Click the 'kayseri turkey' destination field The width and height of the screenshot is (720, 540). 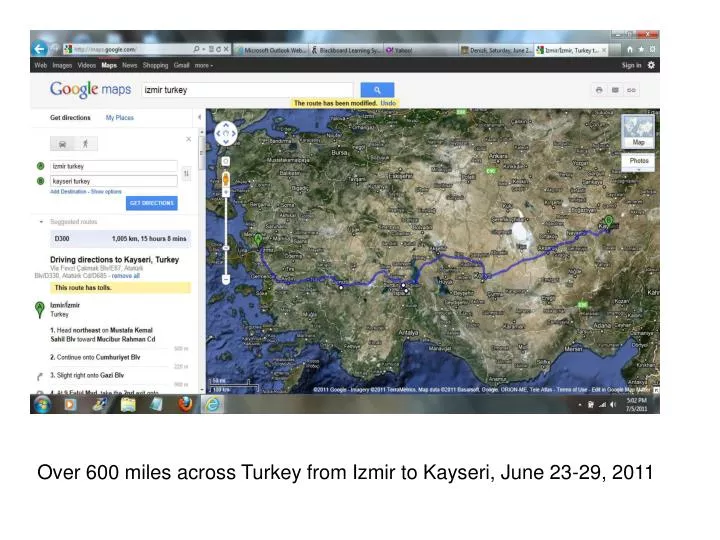114,181
